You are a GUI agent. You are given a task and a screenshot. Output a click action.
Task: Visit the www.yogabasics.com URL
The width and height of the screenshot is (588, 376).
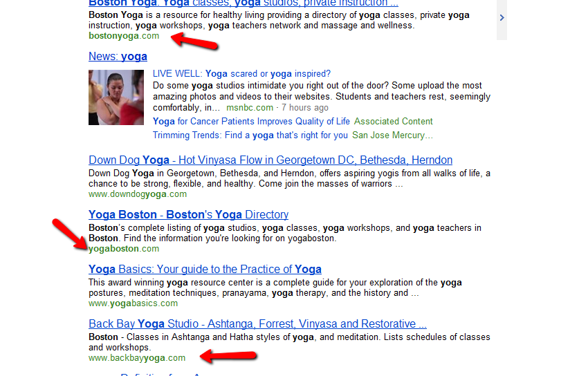point(133,303)
